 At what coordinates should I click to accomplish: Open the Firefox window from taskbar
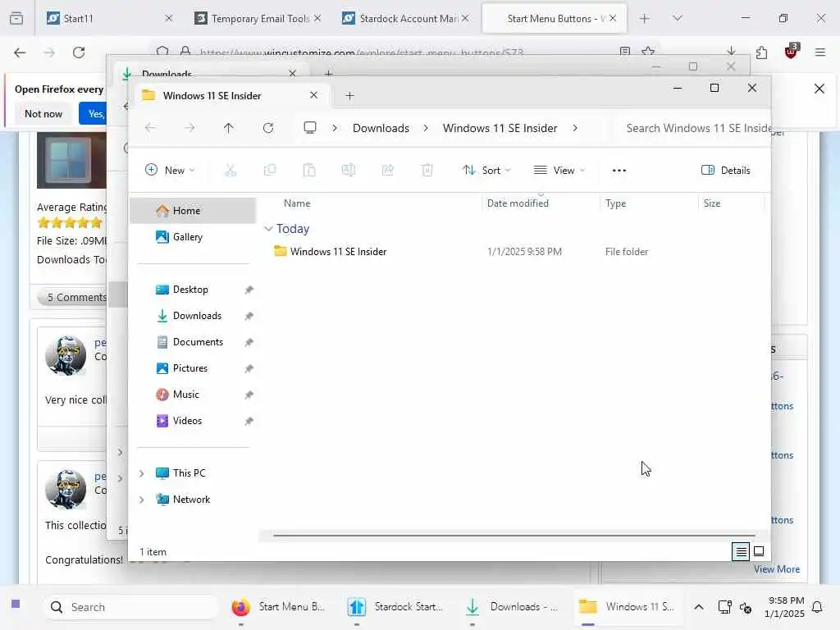pyautogui.click(x=279, y=607)
